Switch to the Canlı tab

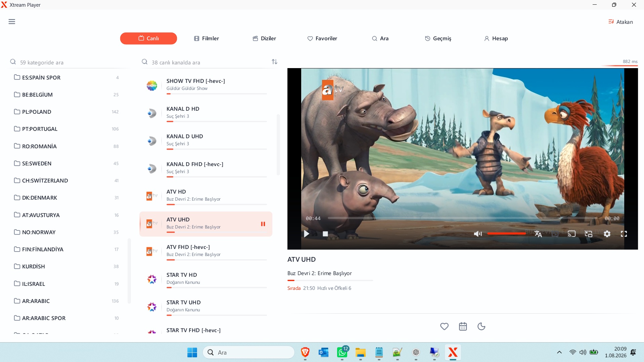pyautogui.click(x=148, y=38)
